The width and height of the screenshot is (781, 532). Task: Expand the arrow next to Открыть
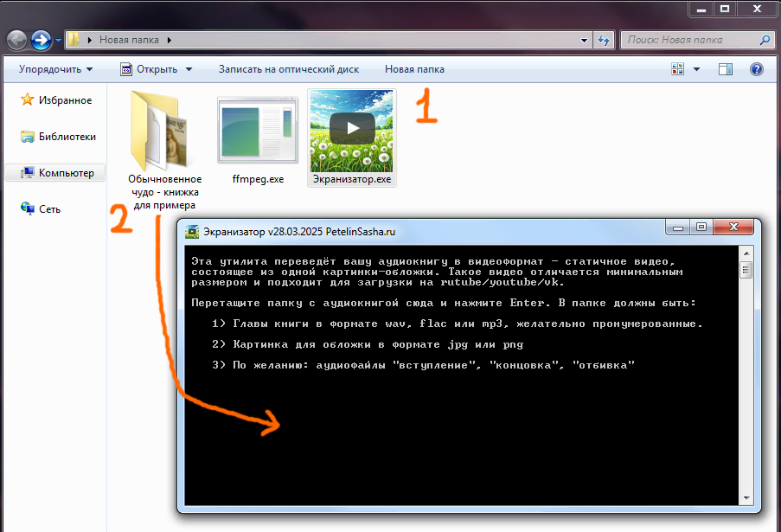189,69
